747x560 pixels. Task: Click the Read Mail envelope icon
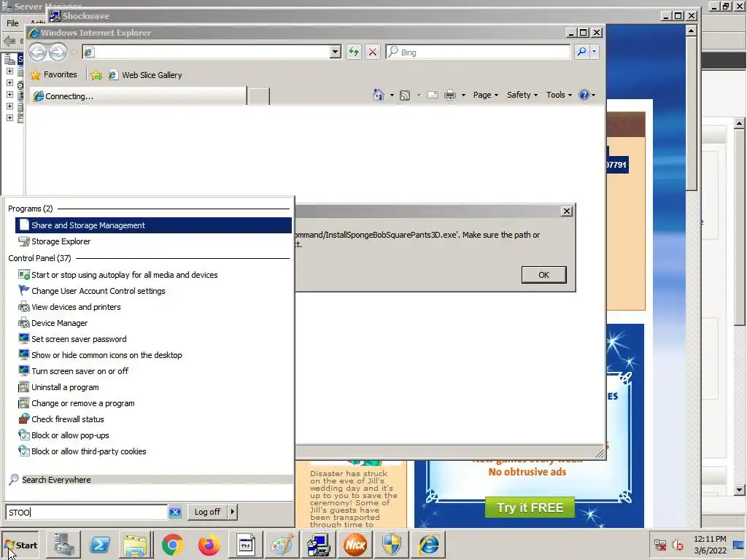click(x=433, y=95)
